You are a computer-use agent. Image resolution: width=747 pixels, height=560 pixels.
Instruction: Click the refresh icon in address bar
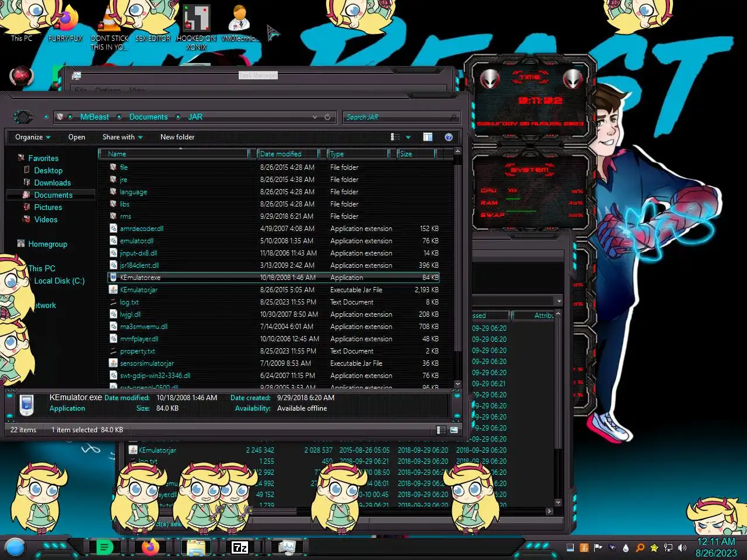[x=327, y=117]
